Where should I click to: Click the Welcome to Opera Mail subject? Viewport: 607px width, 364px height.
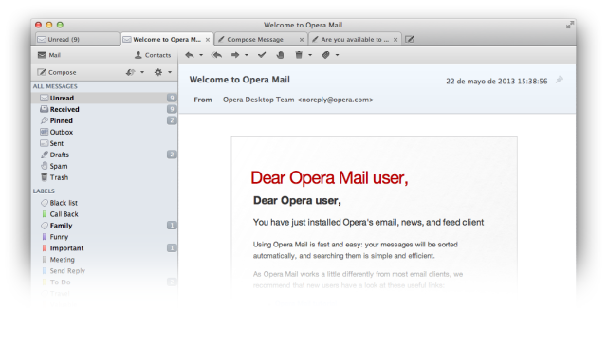pos(240,80)
